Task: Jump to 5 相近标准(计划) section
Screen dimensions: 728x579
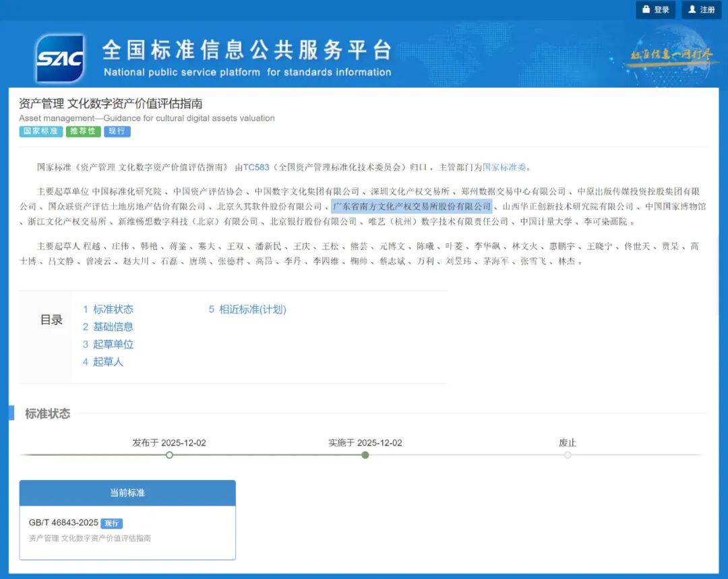Action: click(x=247, y=309)
